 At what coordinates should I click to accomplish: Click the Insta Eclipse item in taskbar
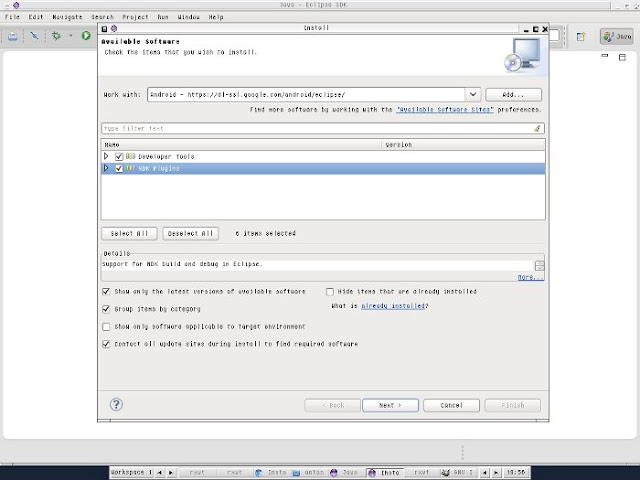pos(384,473)
